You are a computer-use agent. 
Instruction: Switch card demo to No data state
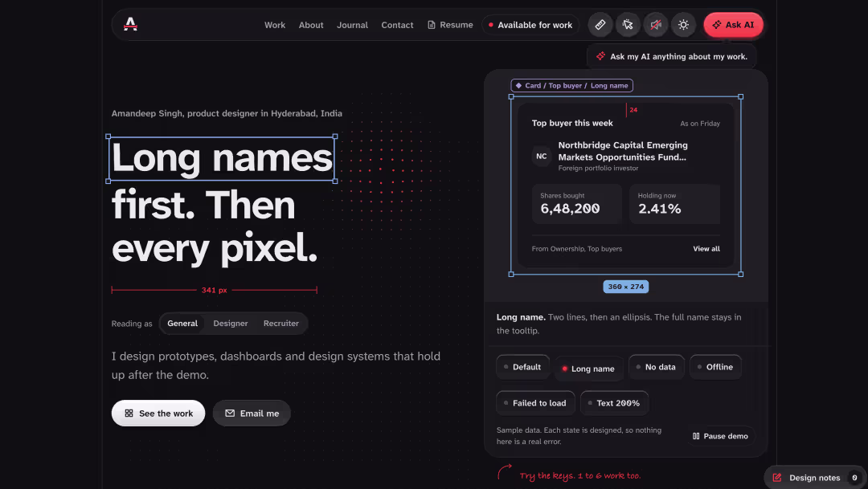tap(657, 367)
